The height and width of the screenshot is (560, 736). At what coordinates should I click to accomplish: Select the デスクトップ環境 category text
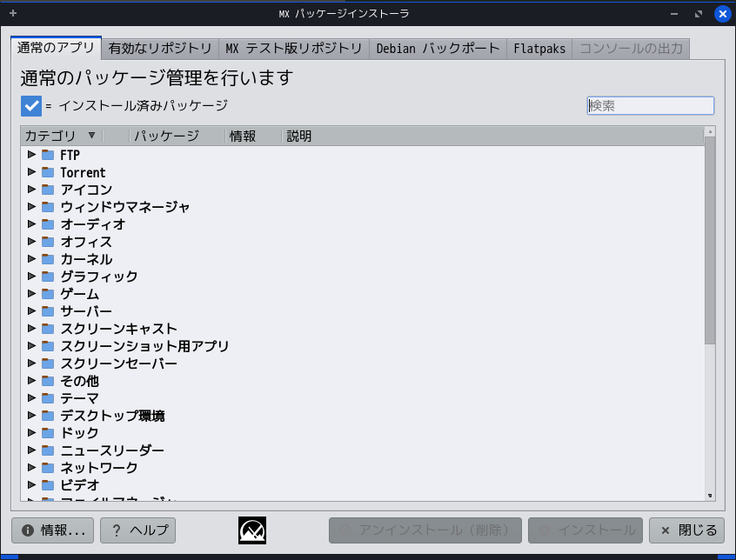coord(112,415)
